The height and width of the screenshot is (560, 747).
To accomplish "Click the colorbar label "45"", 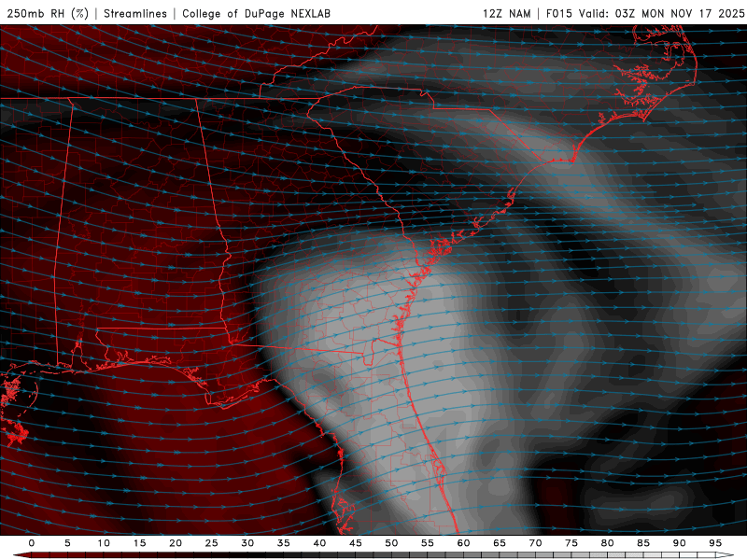I will 356,543.
